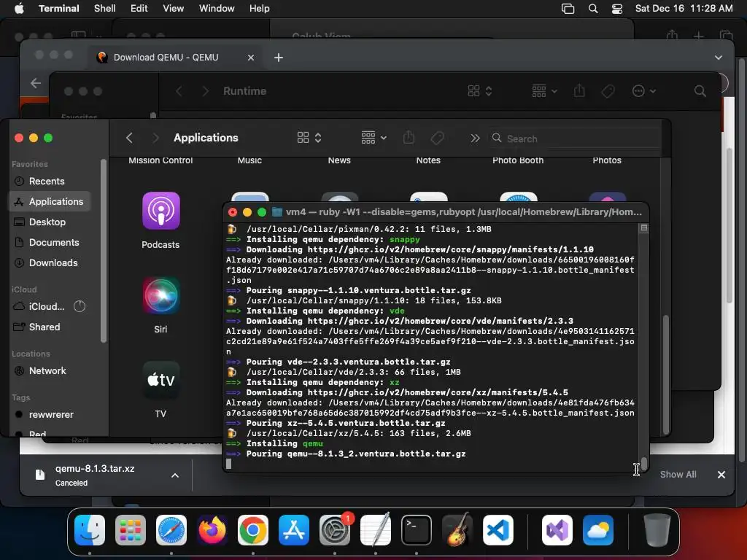The image size is (747, 560).
Task: Click the Share icon in Applications Finder toolbar
Action: point(409,138)
